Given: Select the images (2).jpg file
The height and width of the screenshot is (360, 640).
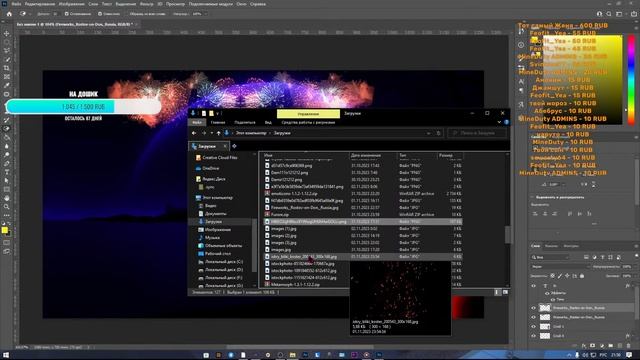Looking at the screenshot, I should pos(284,236).
